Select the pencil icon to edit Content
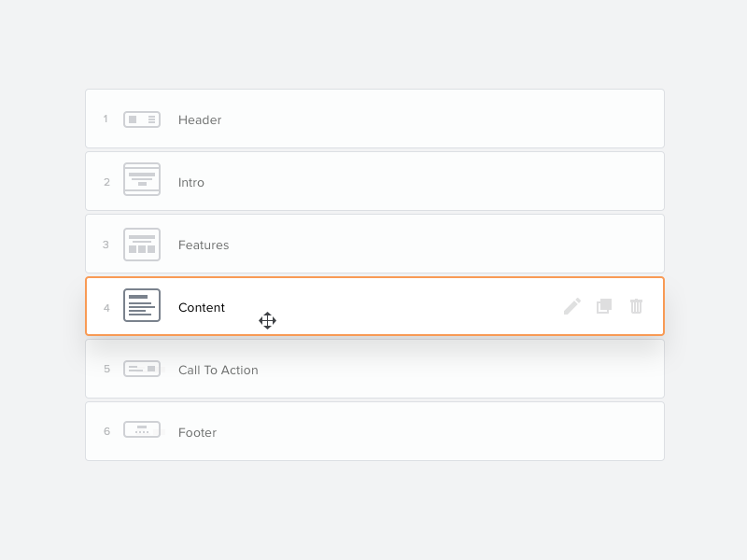 click(x=571, y=306)
